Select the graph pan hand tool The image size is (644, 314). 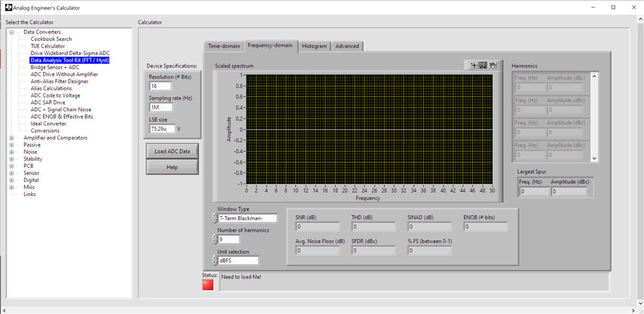[x=493, y=65]
